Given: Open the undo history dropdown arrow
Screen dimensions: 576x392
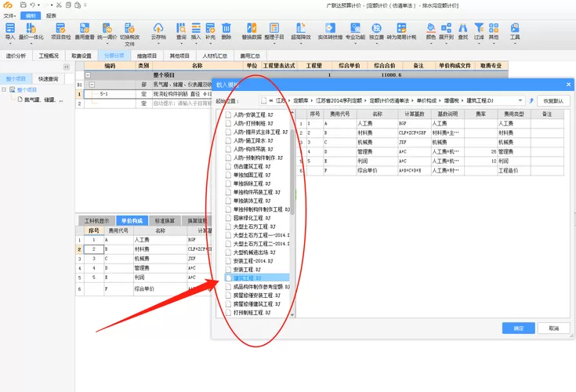Looking at the screenshot, I should tap(38, 5).
